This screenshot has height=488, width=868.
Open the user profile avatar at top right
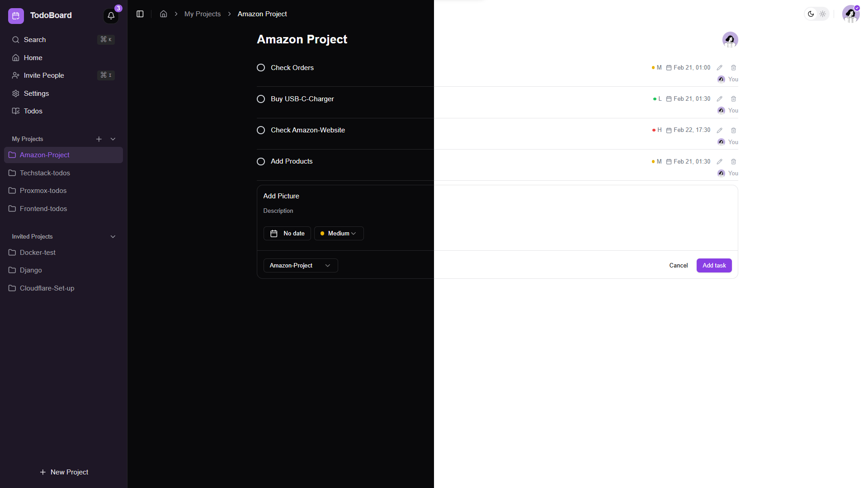pos(851,14)
